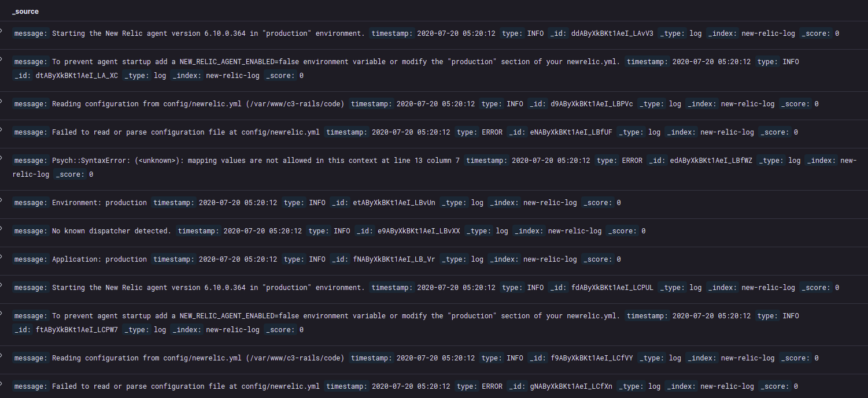Viewport: 868px width, 398px height.
Task: Select the id value etAByXkBKt1AeI_LBvUn
Action: (x=394, y=203)
